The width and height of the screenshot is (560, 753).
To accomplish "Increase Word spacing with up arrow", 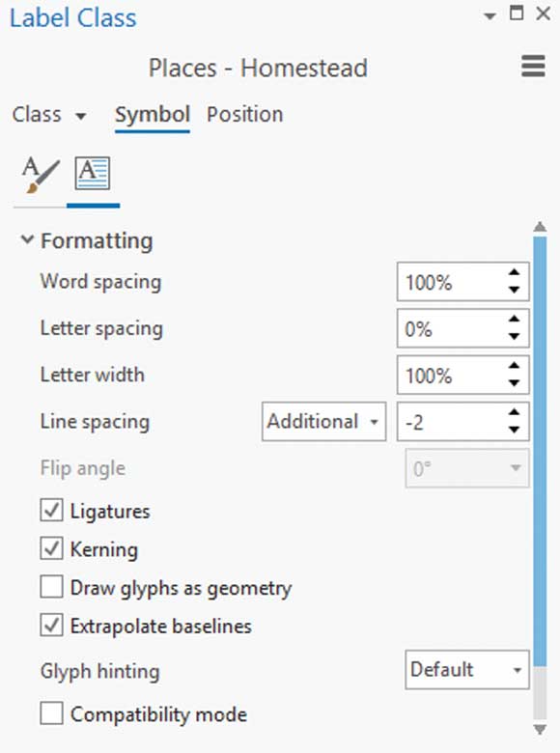I will click(x=515, y=272).
